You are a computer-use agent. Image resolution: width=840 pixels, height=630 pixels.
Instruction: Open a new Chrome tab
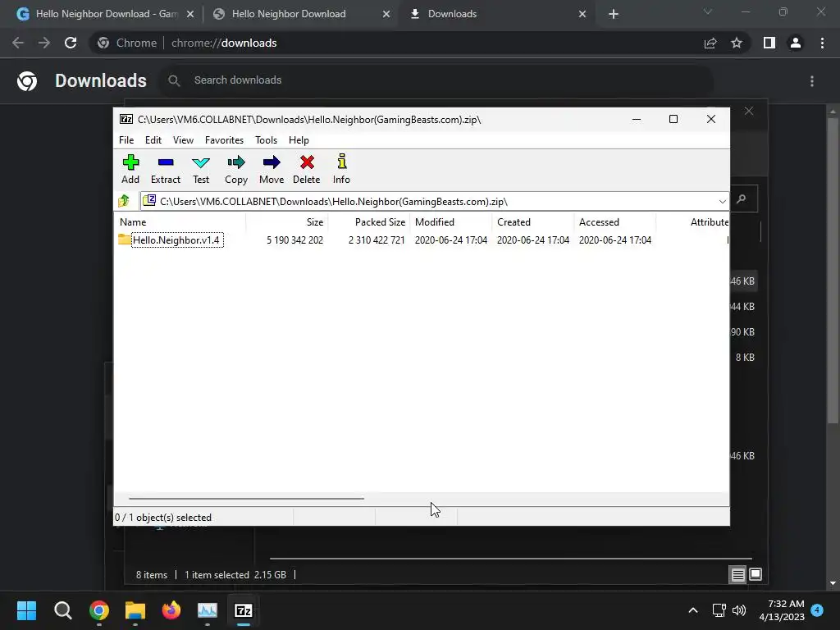pyautogui.click(x=614, y=15)
